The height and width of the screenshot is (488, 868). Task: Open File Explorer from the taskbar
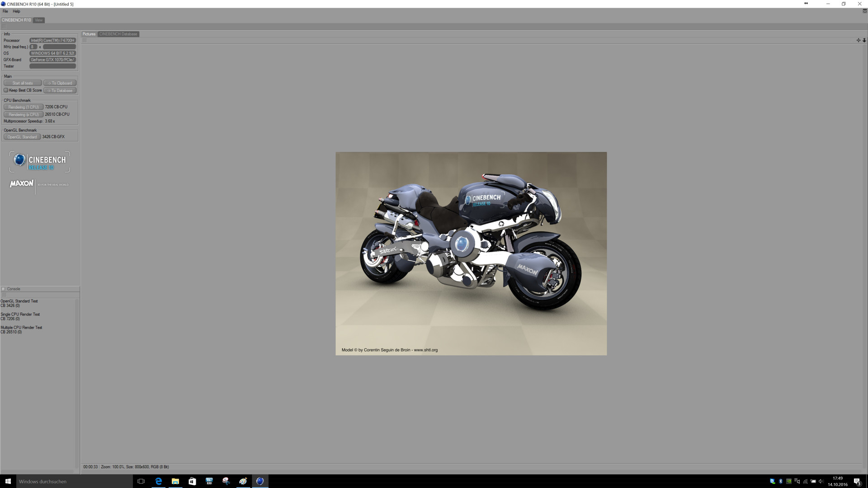[175, 481]
